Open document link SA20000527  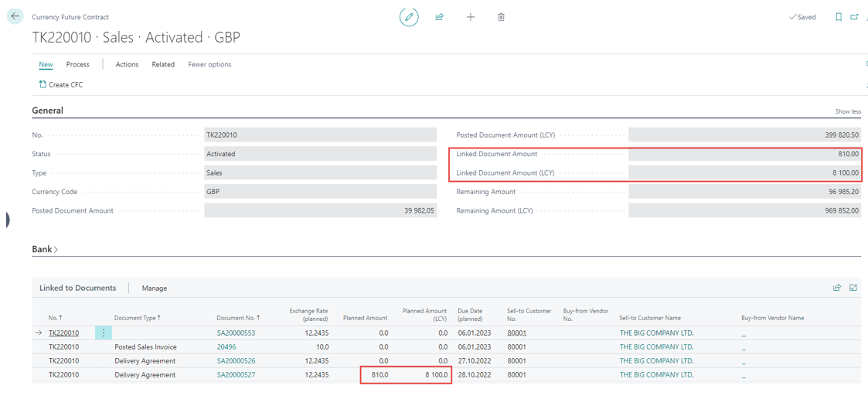click(236, 374)
